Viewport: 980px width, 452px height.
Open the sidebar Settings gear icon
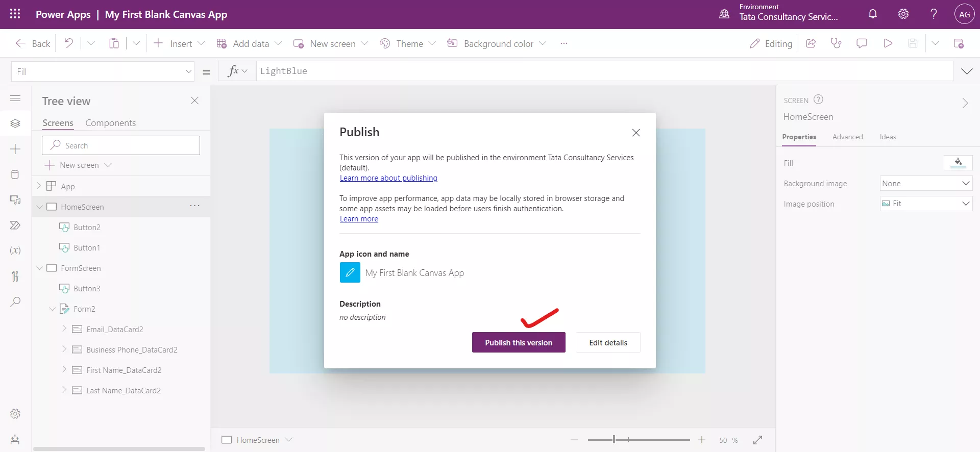pyautogui.click(x=15, y=414)
